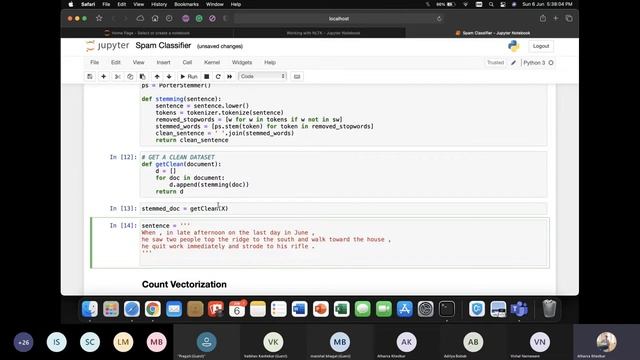Click the Count Vectorization heading
640x360 pixels.
click(184, 284)
